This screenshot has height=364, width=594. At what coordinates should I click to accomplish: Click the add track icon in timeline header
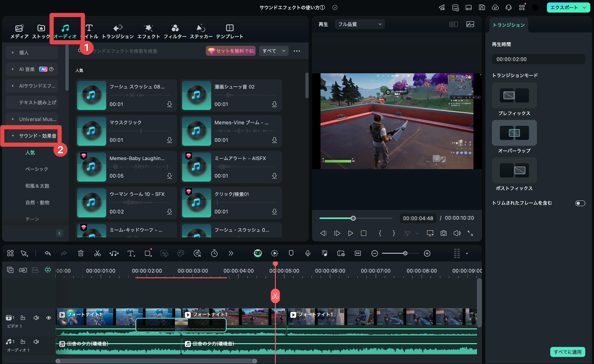click(10, 270)
